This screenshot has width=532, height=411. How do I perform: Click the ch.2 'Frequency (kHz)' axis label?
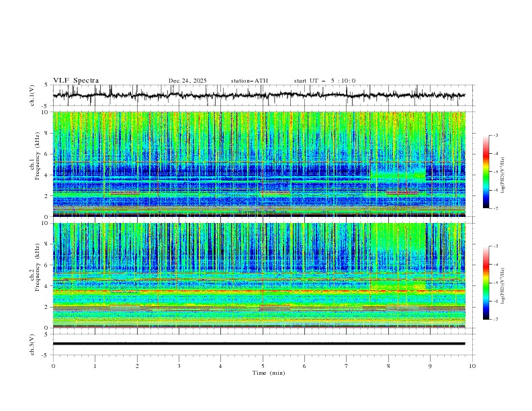[x=37, y=267]
